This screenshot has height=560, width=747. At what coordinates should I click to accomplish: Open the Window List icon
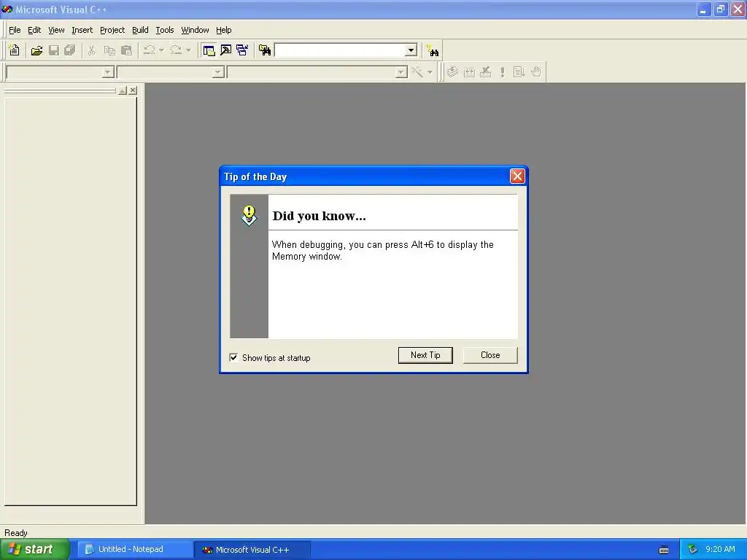pyautogui.click(x=242, y=50)
